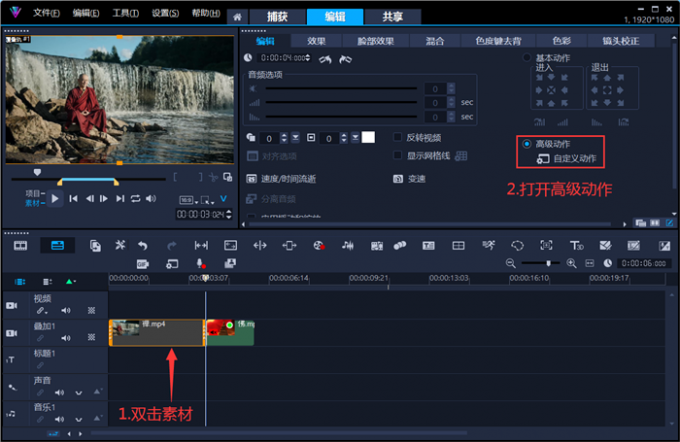This screenshot has height=442, width=680.
Task: Set the mark-in bracket
Action: (x=175, y=177)
